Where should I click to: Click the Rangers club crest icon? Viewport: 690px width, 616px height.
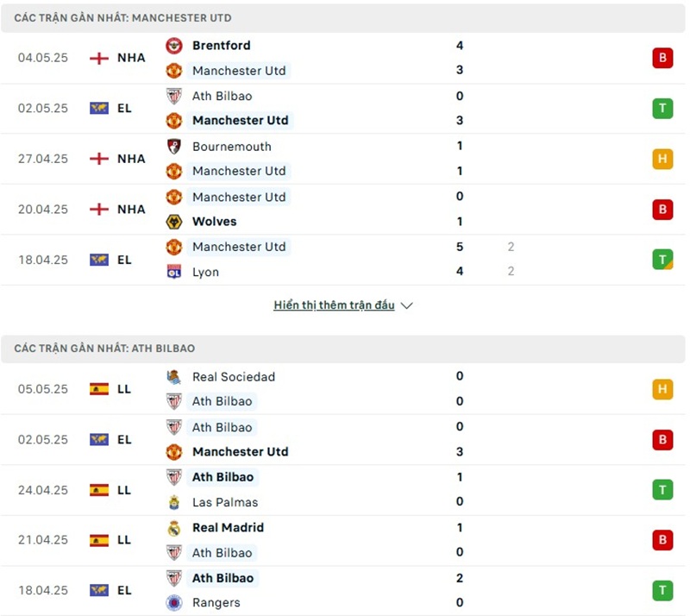tap(174, 603)
